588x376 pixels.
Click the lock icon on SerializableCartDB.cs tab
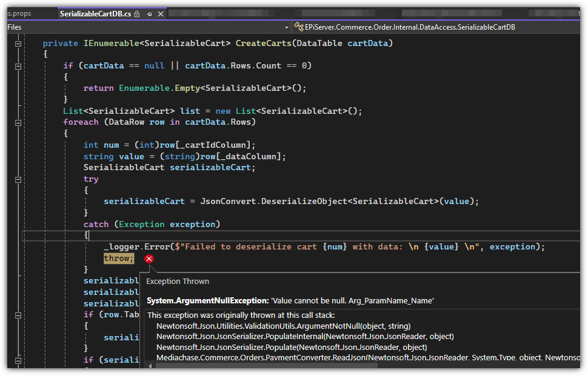tap(136, 13)
